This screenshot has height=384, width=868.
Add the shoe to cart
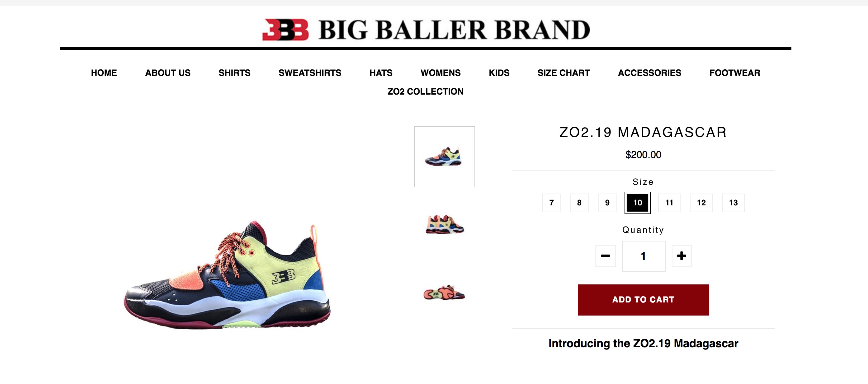[x=643, y=300]
